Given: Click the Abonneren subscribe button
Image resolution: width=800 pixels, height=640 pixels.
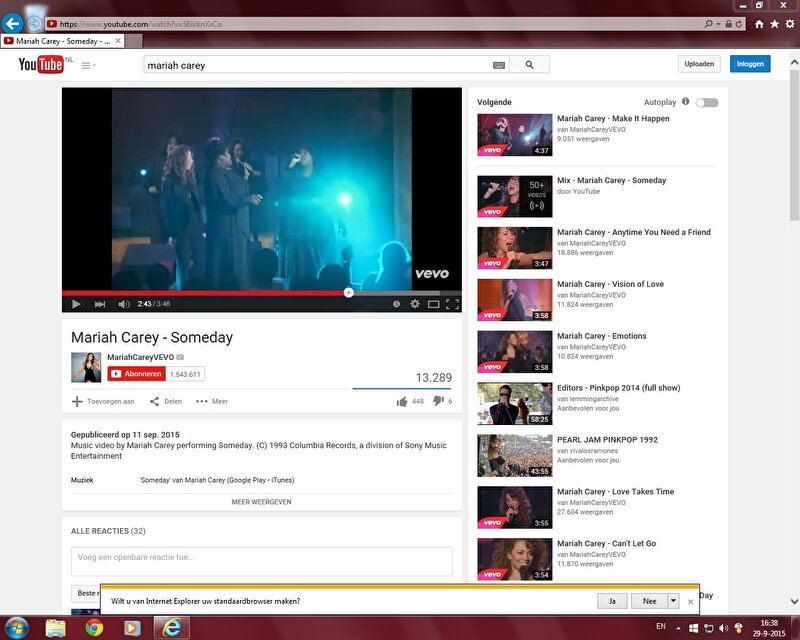Looking at the screenshot, I should [136, 374].
